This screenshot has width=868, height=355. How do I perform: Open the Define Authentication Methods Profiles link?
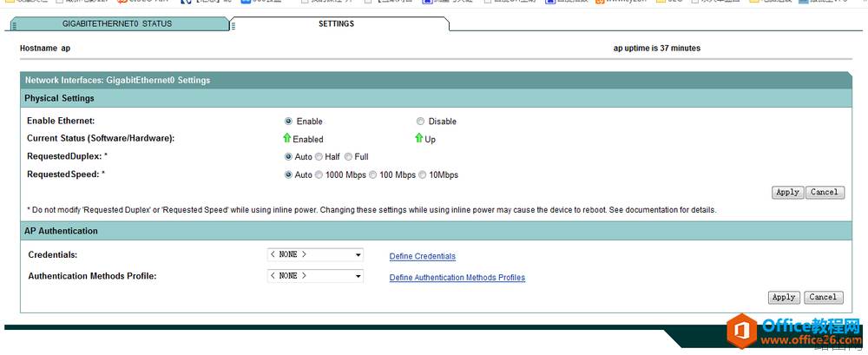click(457, 278)
